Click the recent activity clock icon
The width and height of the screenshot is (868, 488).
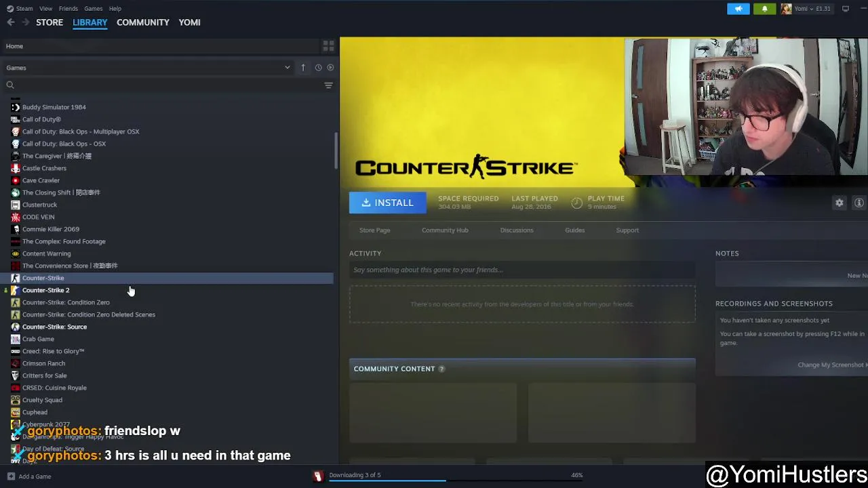[318, 68]
